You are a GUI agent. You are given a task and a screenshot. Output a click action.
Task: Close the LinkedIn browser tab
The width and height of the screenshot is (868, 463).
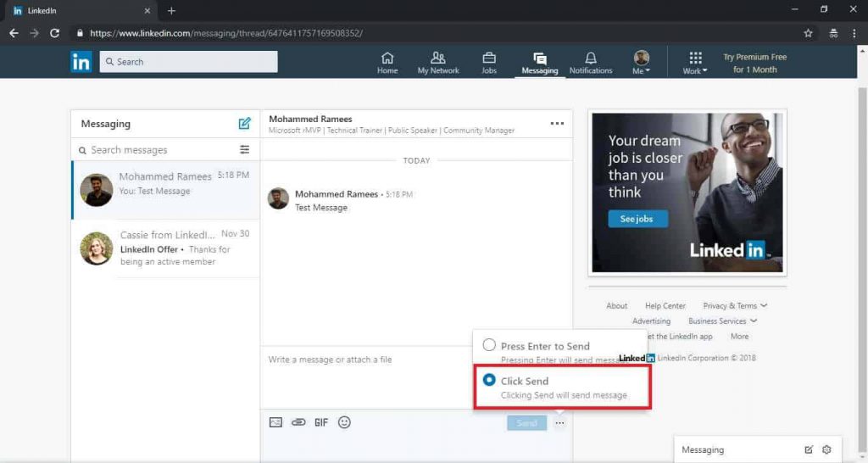[147, 10]
